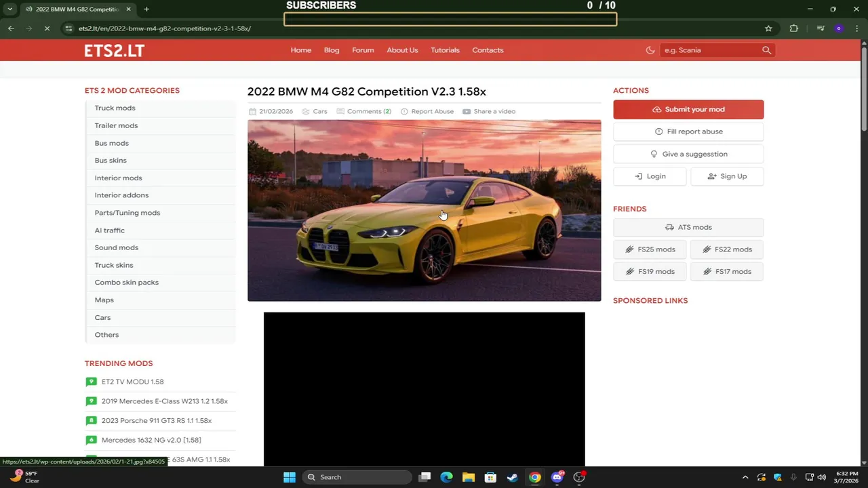Viewport: 868px width, 488px height.
Task: Click the site information icon in address bar
Action: 68,28
